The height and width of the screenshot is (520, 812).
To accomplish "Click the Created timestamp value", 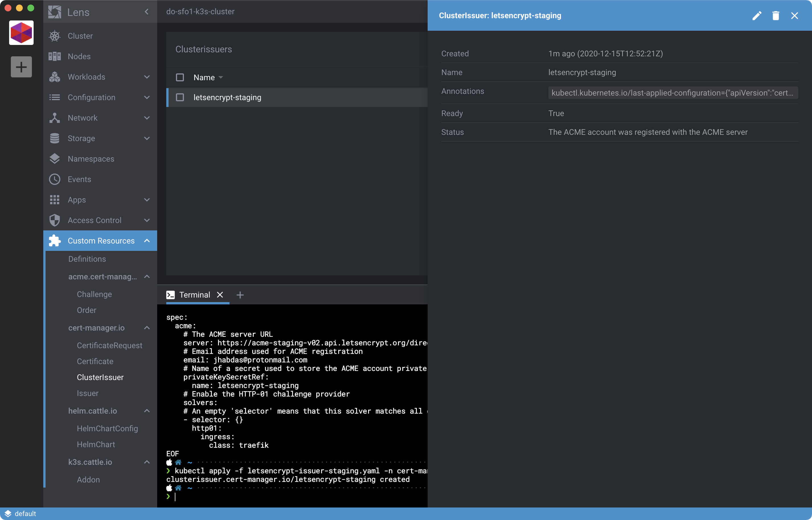I will [606, 53].
